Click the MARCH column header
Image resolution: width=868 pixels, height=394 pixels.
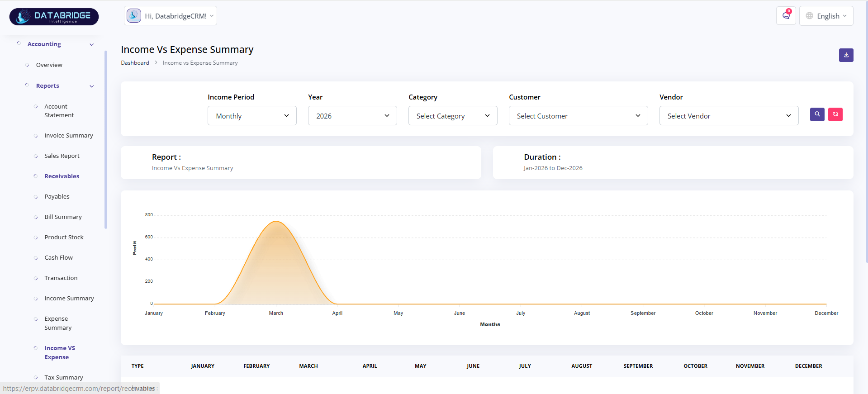[308, 366]
